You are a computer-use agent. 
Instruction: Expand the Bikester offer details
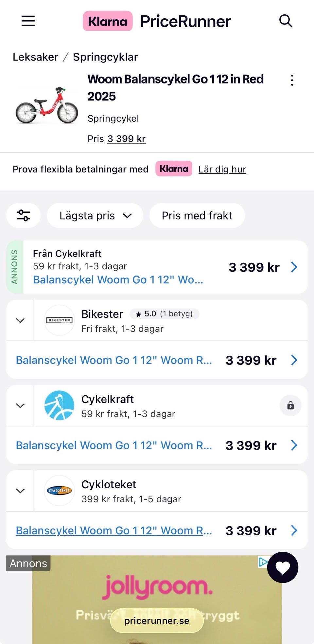20,320
